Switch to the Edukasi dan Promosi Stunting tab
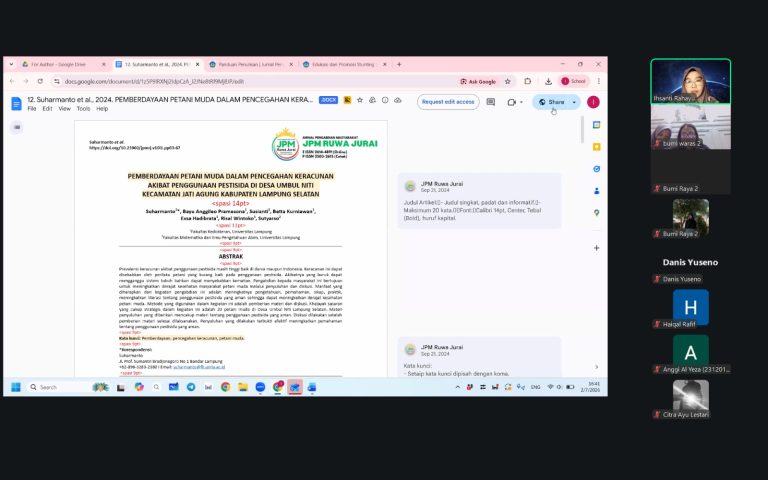This screenshot has height=480, width=768. (344, 64)
